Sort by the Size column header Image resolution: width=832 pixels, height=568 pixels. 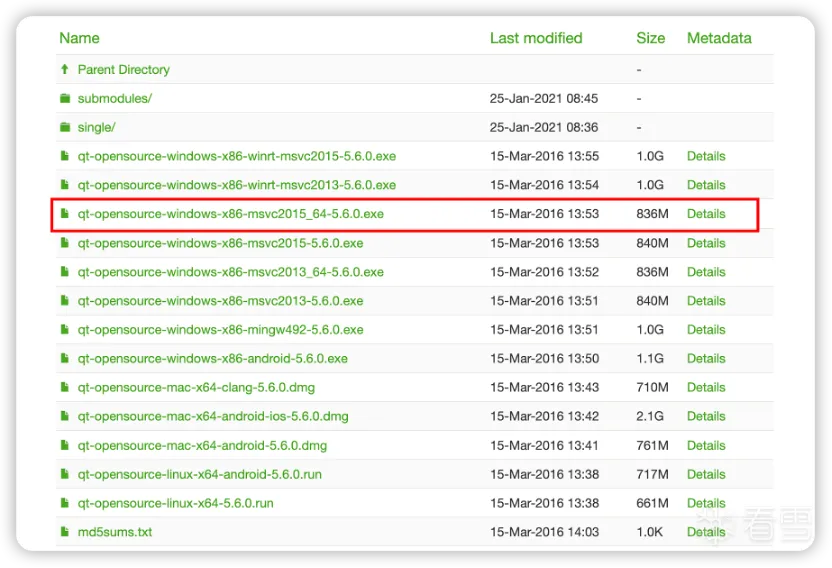pos(651,38)
